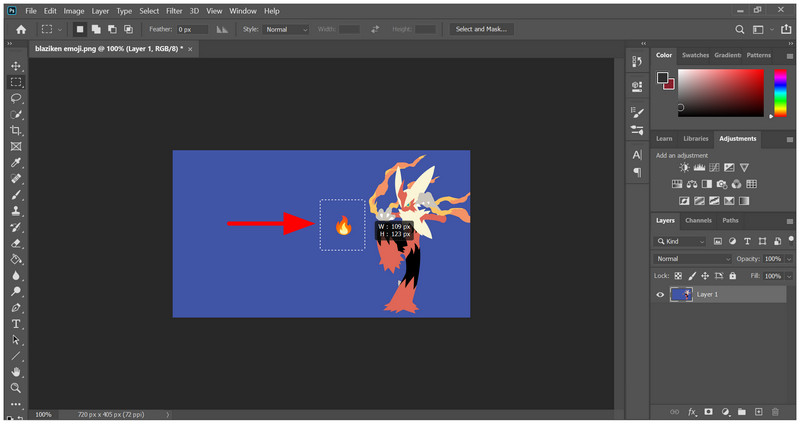Open the Search magnifier at top right
This screenshot has height=424, width=800.
coord(739,30)
